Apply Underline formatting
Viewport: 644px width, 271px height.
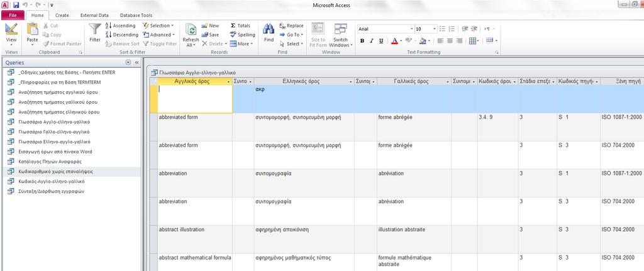pos(381,41)
